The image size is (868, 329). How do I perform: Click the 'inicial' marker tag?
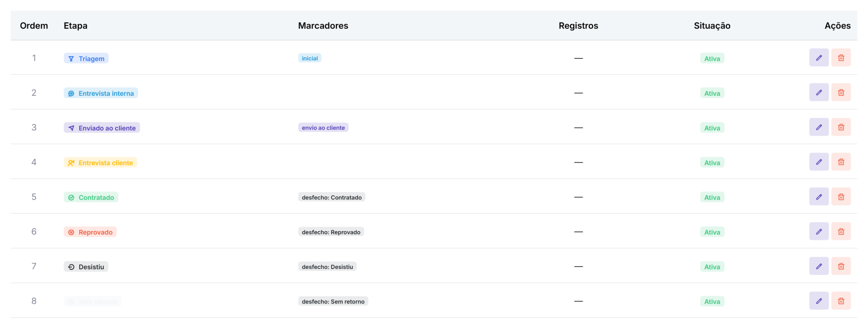[310, 58]
